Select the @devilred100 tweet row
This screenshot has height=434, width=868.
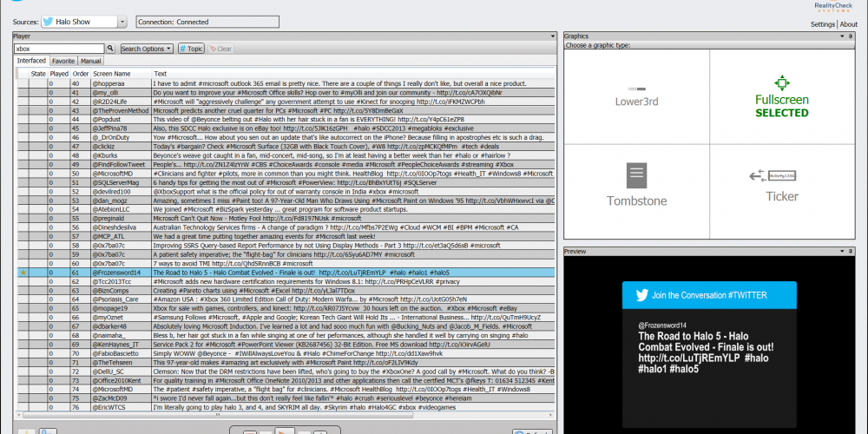(286, 191)
